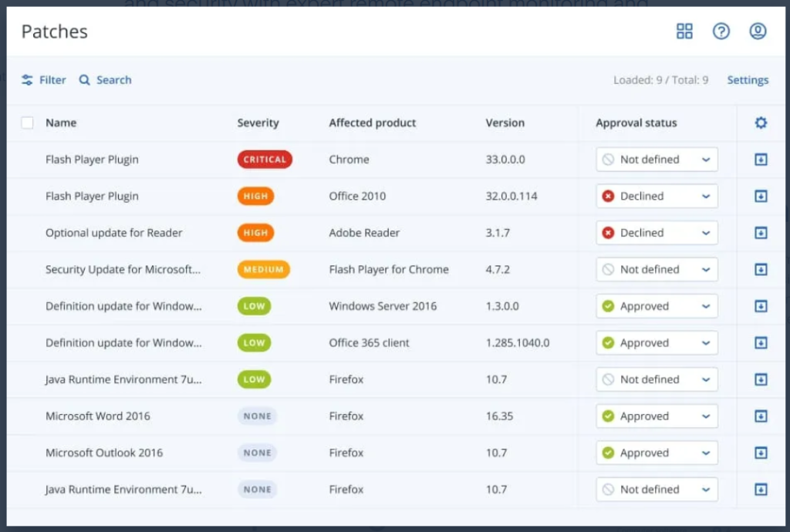This screenshot has width=790, height=532.
Task: Open the user account profile icon
Action: click(x=758, y=31)
